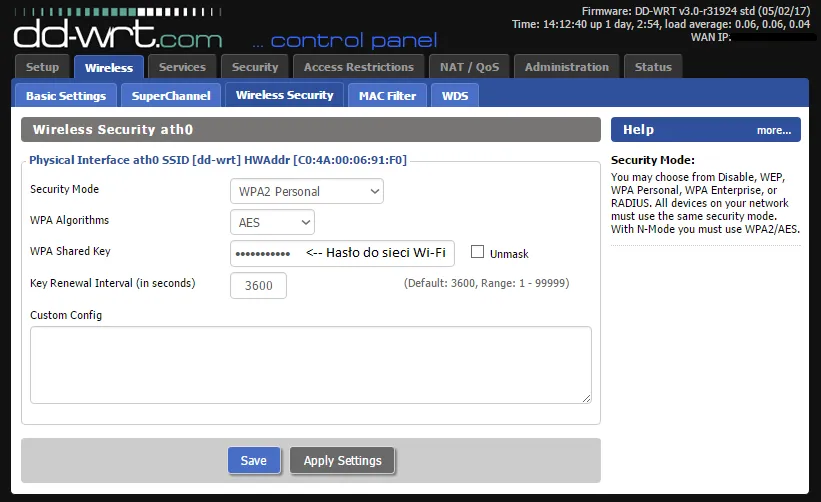The image size is (821, 502).
Task: Open the SuperChannel subtab
Action: (171, 96)
